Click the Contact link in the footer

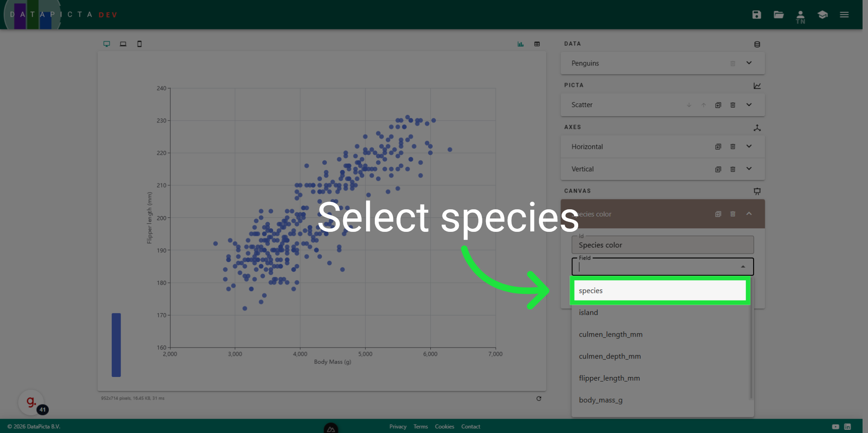471,426
